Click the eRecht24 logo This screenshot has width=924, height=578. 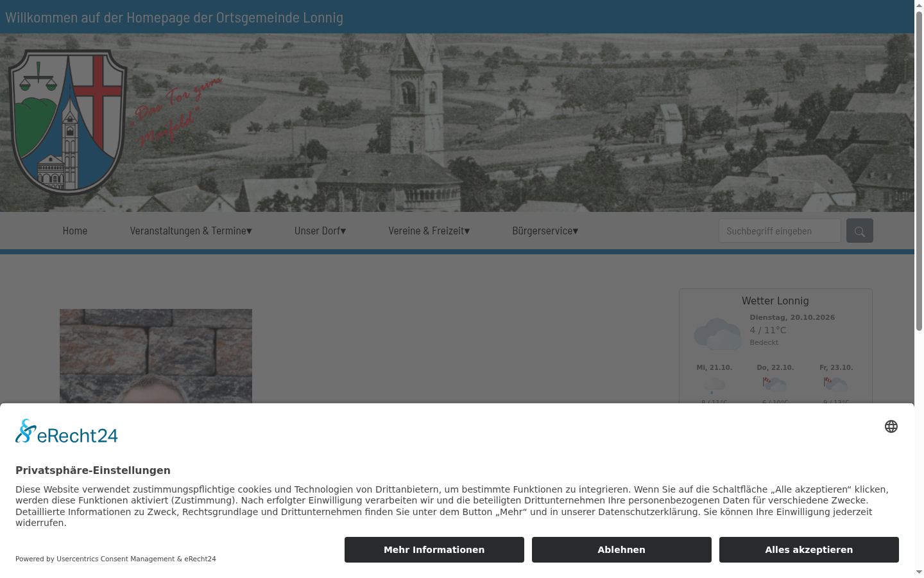[x=67, y=432]
